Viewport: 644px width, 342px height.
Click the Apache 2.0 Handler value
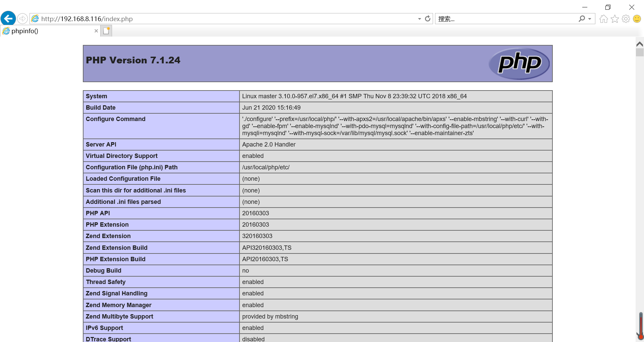pos(269,145)
